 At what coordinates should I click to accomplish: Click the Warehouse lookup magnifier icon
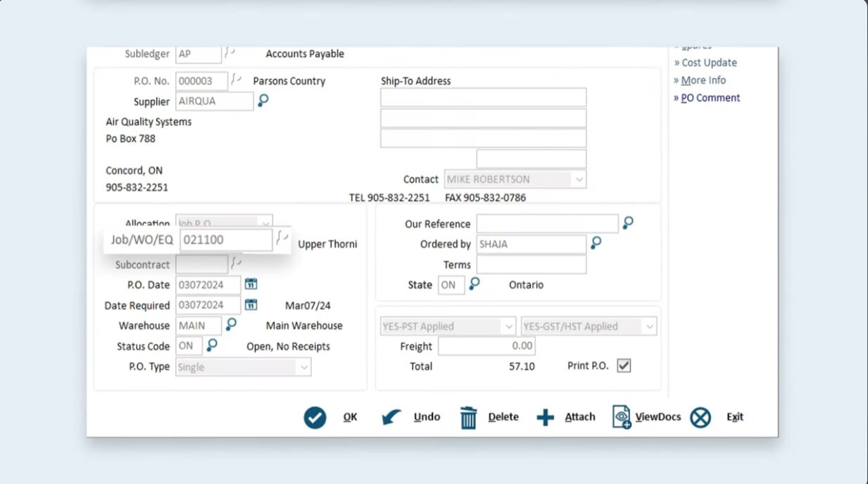(231, 325)
